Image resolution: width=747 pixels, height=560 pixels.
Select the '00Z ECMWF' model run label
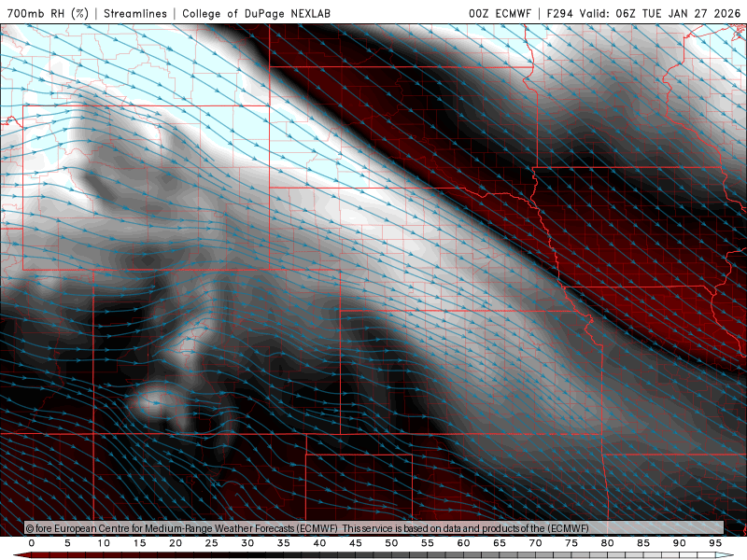[x=500, y=13]
